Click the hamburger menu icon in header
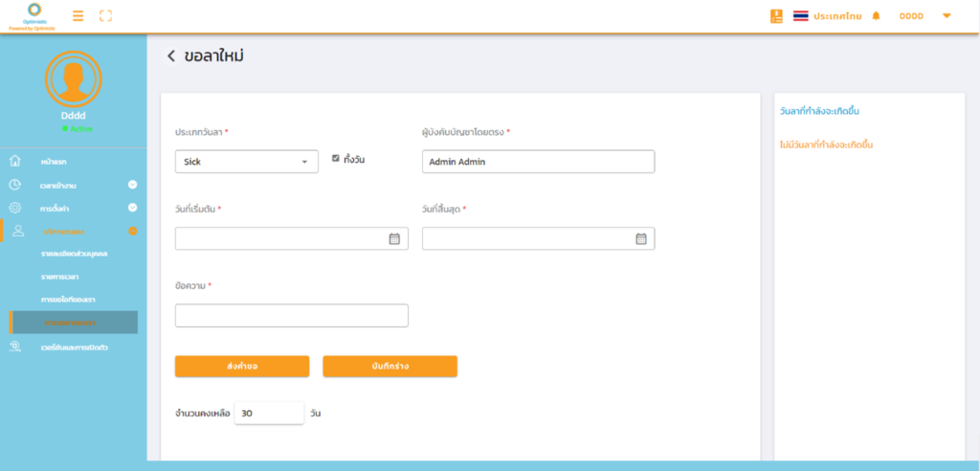Screen dimensions: 980x471 click(78, 15)
